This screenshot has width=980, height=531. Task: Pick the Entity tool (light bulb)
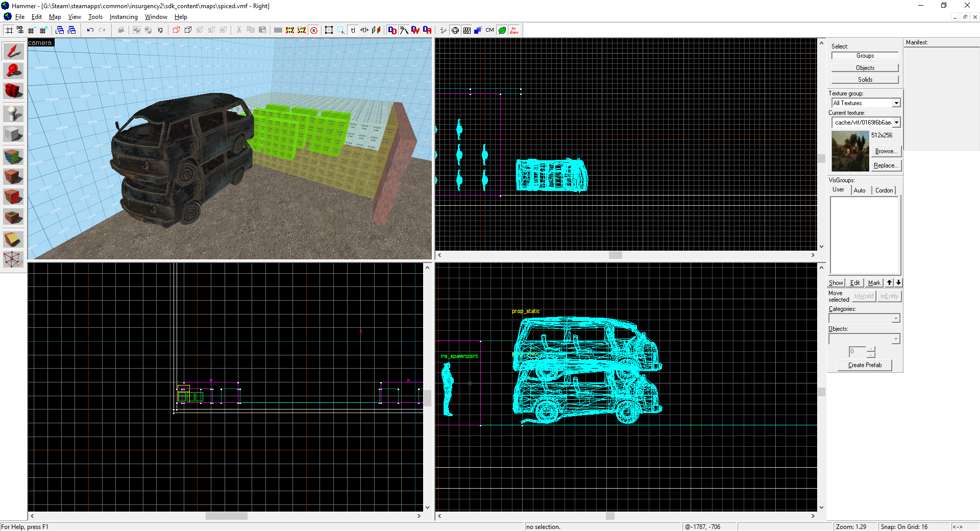click(x=13, y=113)
